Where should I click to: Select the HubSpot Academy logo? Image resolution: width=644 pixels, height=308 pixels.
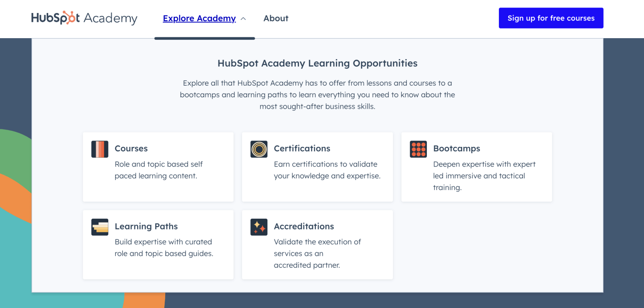tap(84, 18)
